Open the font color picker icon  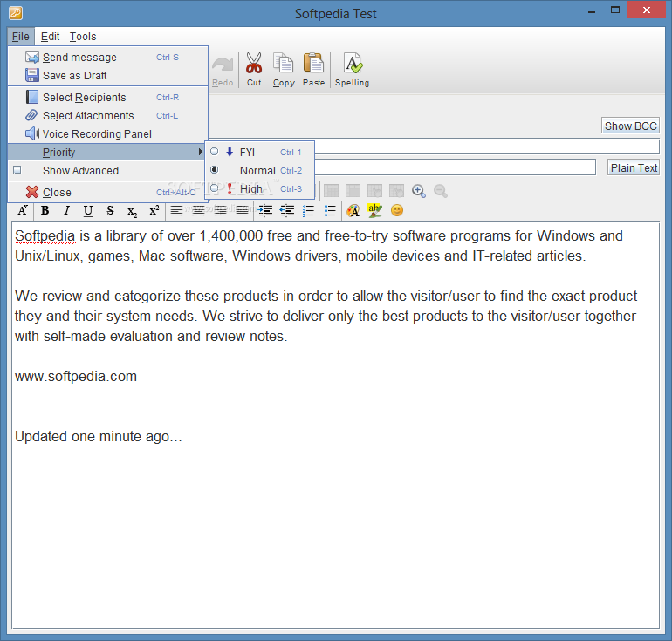(353, 210)
